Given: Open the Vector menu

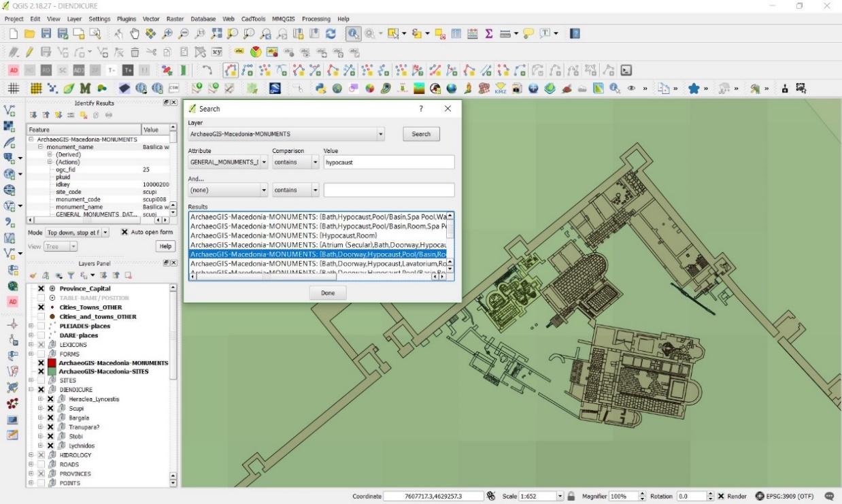Looking at the screenshot, I should [x=151, y=19].
